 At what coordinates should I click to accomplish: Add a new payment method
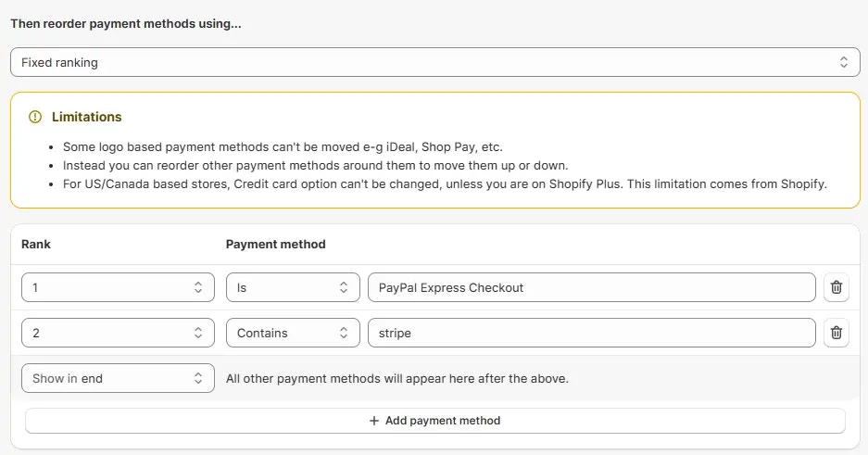pyautogui.click(x=435, y=421)
